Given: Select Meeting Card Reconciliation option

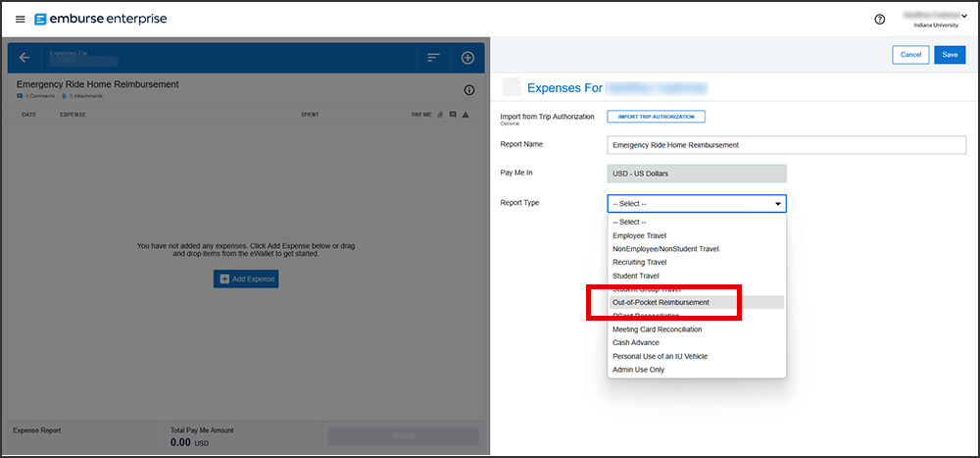Looking at the screenshot, I should tap(657, 330).
